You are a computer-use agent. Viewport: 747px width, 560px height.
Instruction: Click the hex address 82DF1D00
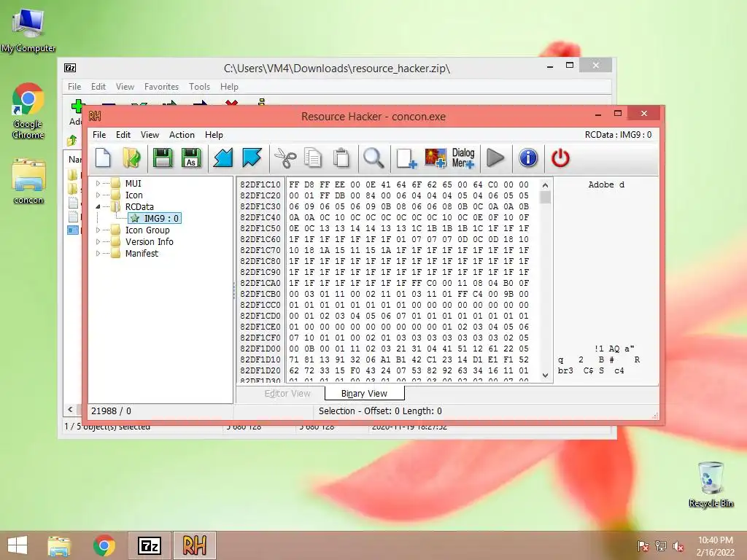click(x=260, y=349)
